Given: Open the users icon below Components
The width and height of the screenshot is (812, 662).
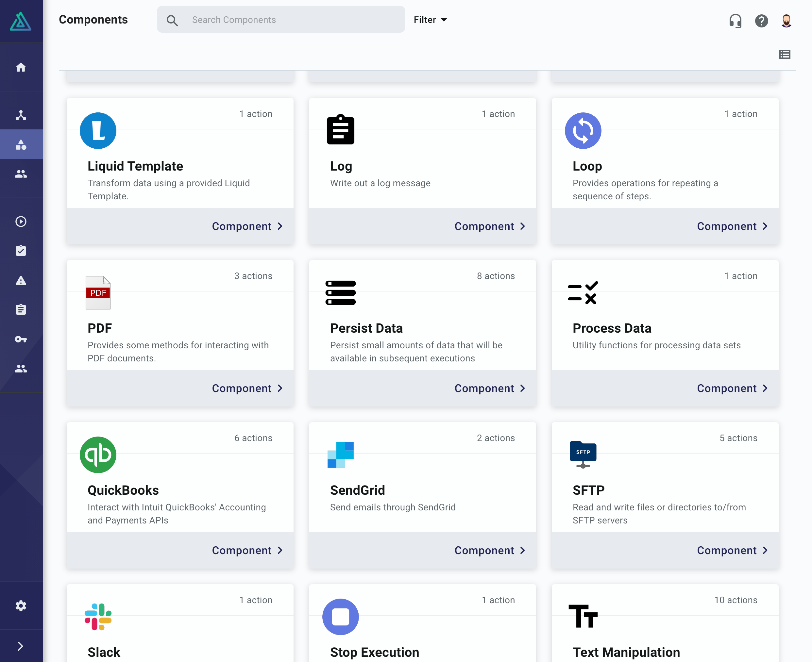Looking at the screenshot, I should 21,174.
